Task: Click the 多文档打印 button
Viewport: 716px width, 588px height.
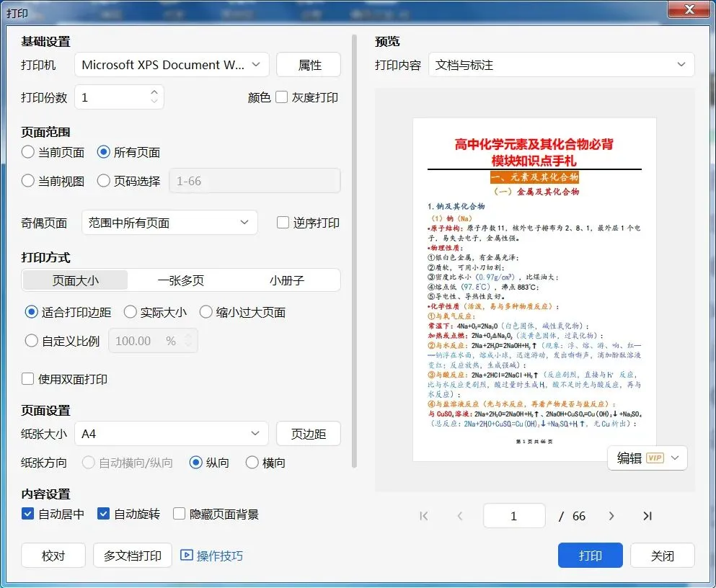Action: tap(133, 555)
